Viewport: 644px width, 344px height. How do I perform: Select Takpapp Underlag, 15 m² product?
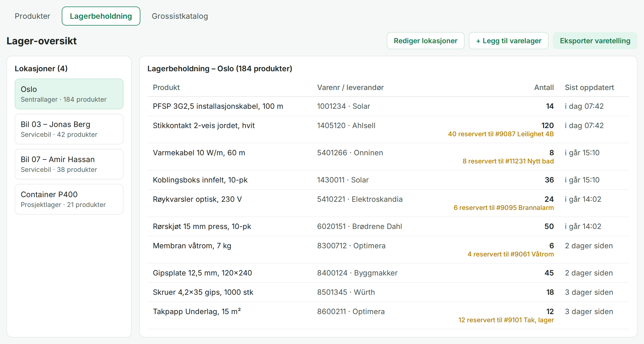click(197, 311)
